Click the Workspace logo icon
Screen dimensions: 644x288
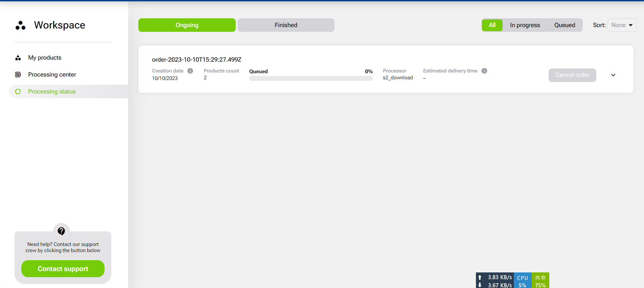point(20,25)
